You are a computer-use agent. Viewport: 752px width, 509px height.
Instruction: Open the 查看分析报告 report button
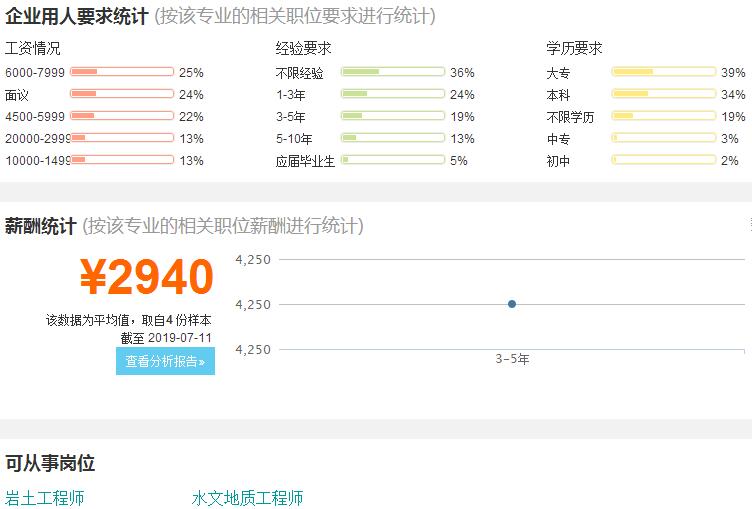165,361
